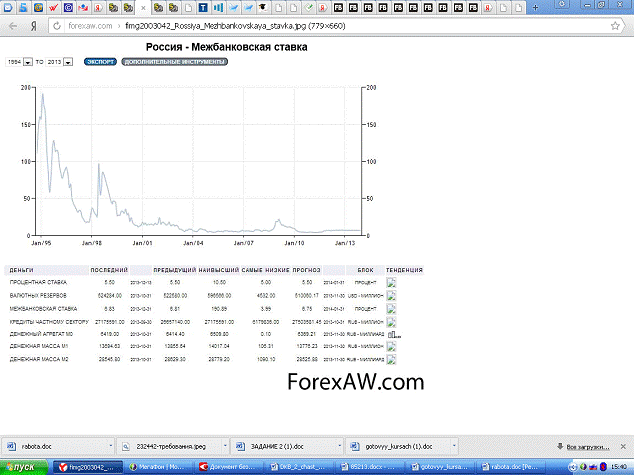The height and width of the screenshot is (475, 634).
Task: Click bar-chart trend icon in ДЕНЕЖНЫЙ АГРЕГАТ М0 row
Action: point(394,334)
